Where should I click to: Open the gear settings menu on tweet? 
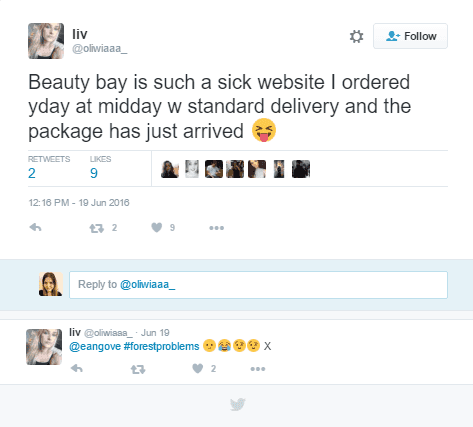coord(356,36)
